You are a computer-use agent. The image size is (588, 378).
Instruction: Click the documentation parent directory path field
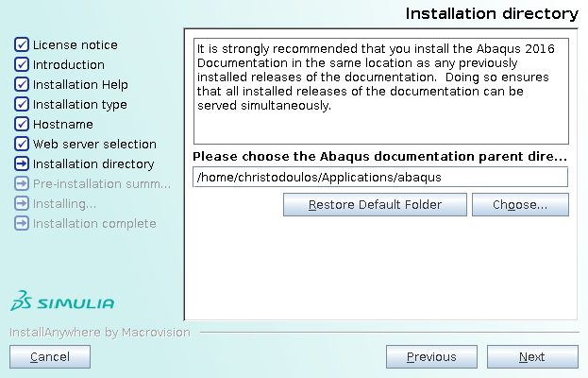(380, 177)
